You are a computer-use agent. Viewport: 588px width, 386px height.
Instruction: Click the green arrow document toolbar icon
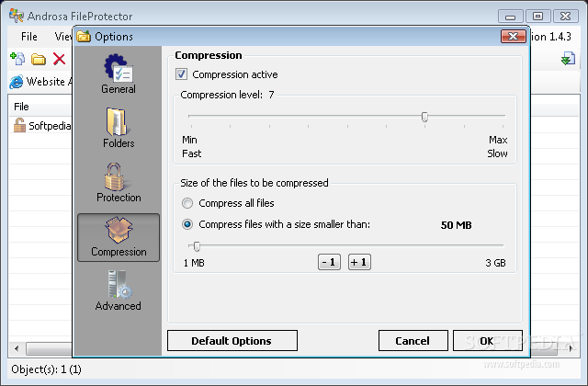(x=568, y=59)
